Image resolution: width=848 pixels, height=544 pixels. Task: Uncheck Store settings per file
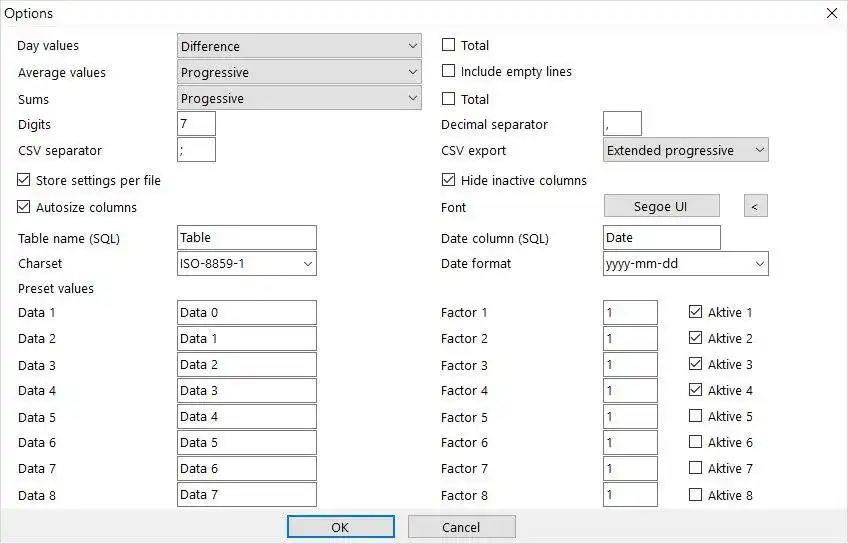coord(25,181)
